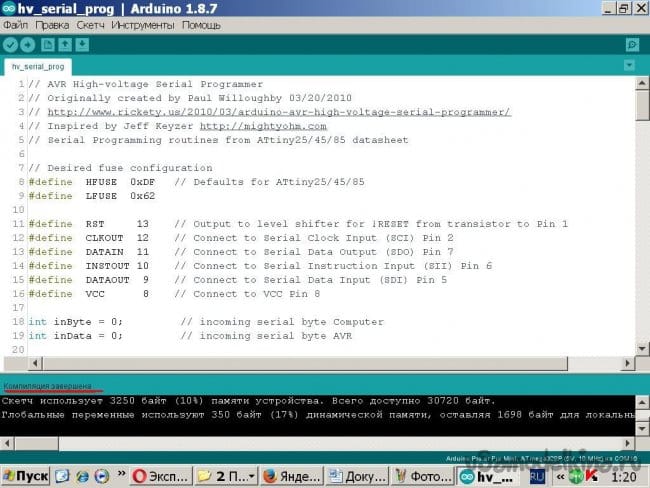Open the Правка menu

point(52,24)
